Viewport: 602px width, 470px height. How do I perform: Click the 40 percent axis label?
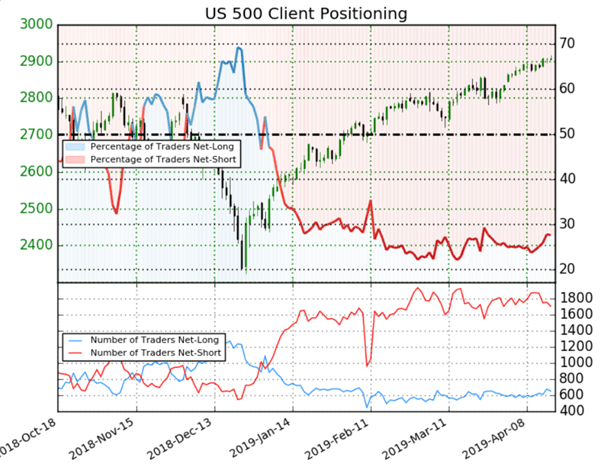(x=567, y=179)
